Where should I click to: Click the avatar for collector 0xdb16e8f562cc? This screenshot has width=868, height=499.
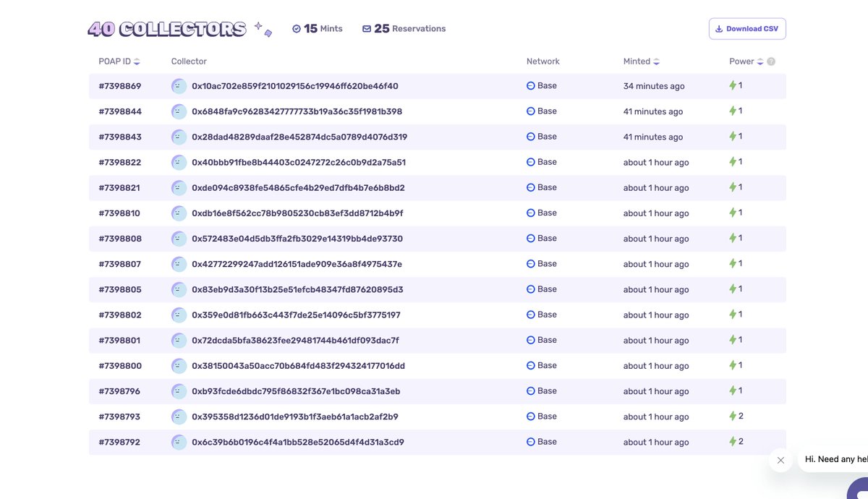[179, 213]
